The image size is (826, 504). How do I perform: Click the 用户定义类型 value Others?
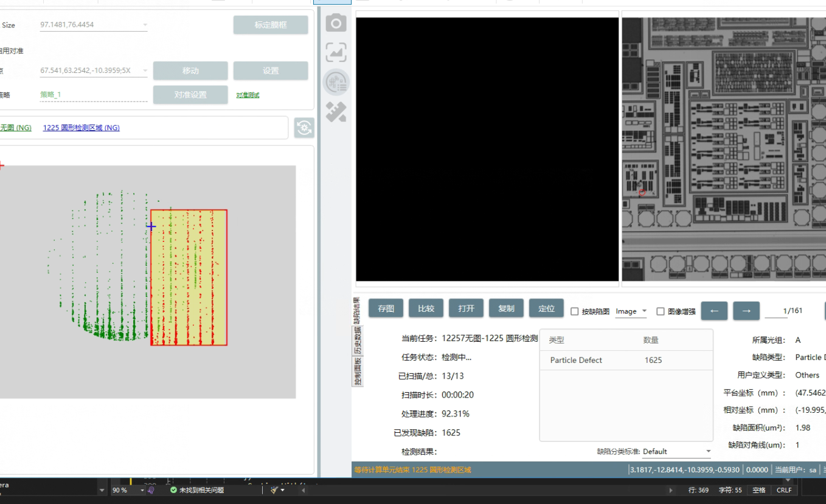807,375
